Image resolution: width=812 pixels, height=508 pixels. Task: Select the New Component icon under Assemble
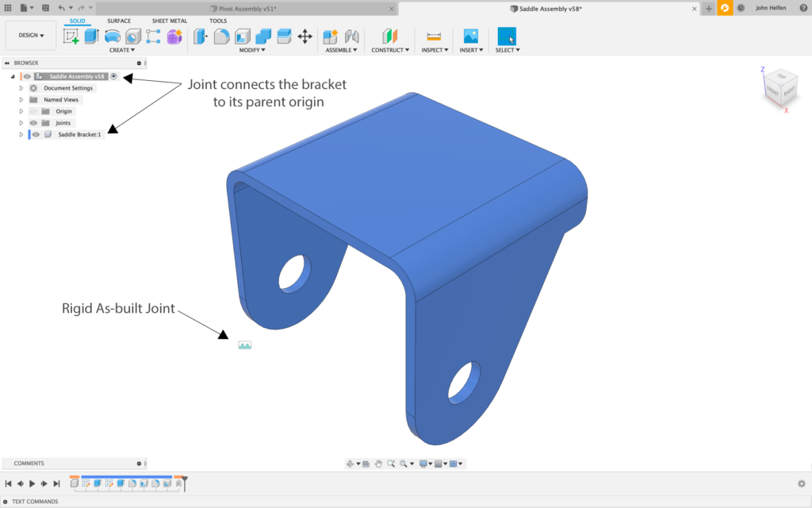[x=330, y=35]
